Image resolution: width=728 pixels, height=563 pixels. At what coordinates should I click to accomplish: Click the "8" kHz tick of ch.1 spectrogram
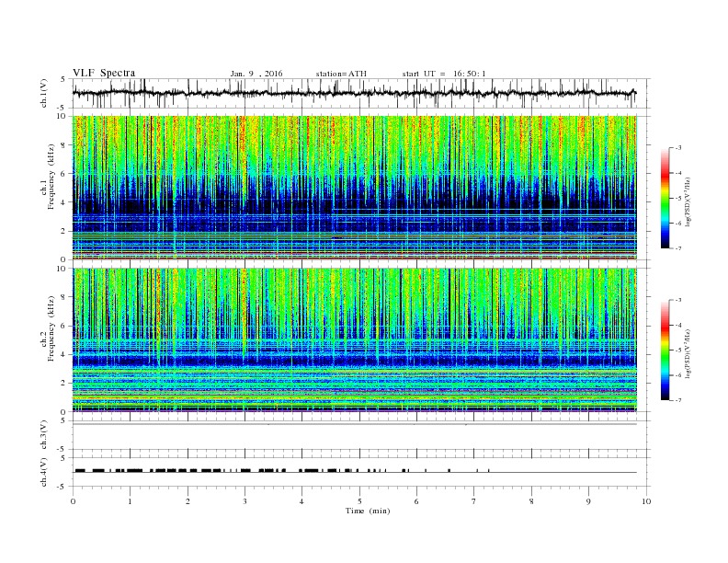pos(64,145)
